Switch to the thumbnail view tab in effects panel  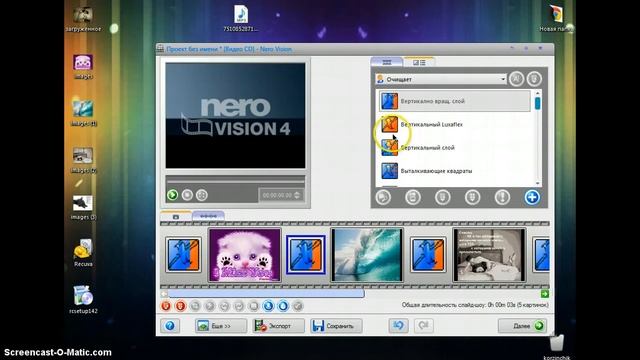point(387,62)
